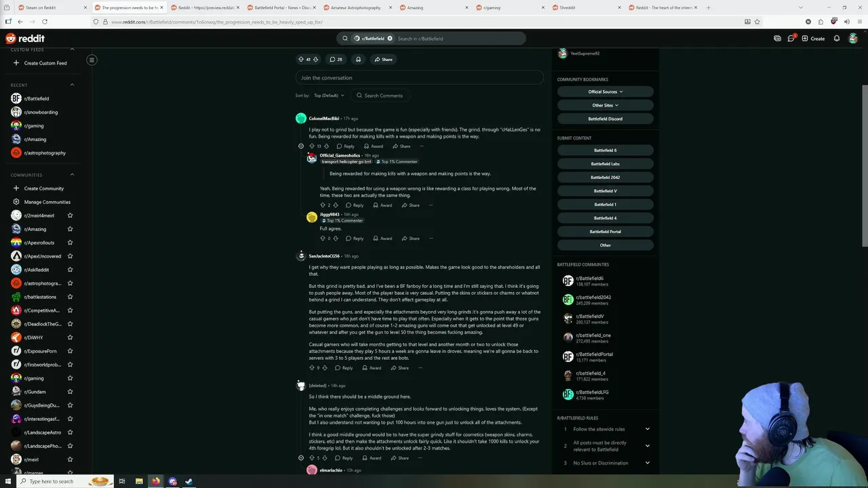Give an award to the main post
Viewport: 868px width, 488px height.
358,60
